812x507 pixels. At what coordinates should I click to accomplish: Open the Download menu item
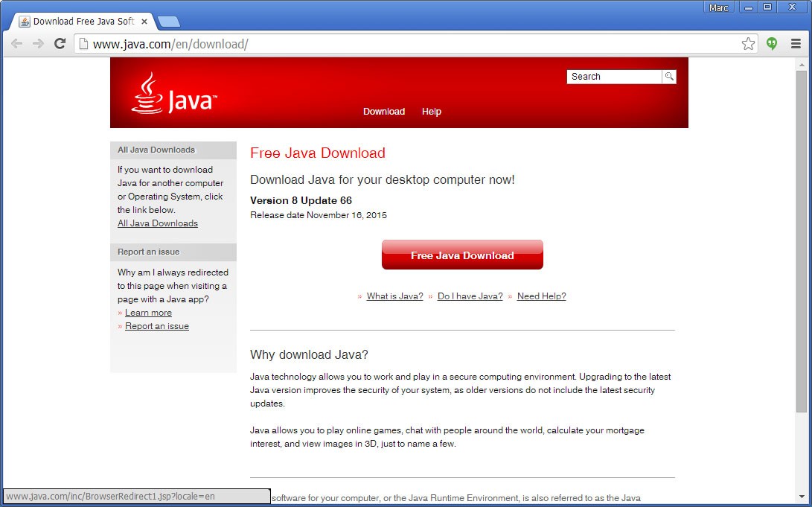coord(384,112)
